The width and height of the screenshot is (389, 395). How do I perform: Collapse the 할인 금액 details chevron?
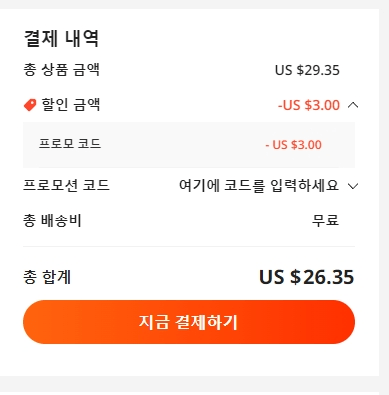pos(353,105)
